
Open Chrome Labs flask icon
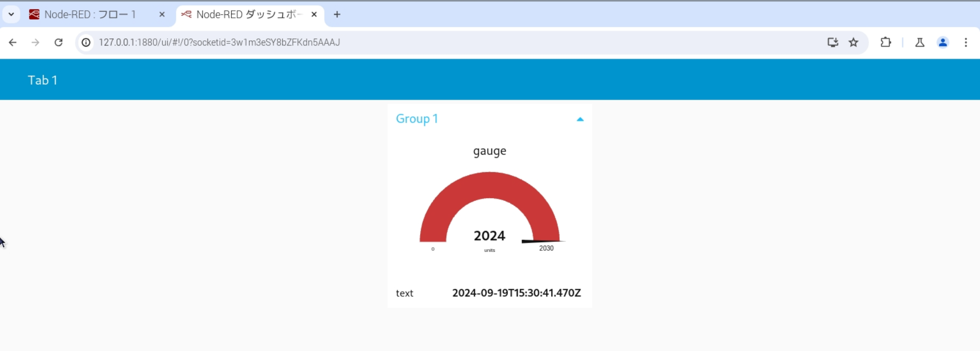click(920, 42)
